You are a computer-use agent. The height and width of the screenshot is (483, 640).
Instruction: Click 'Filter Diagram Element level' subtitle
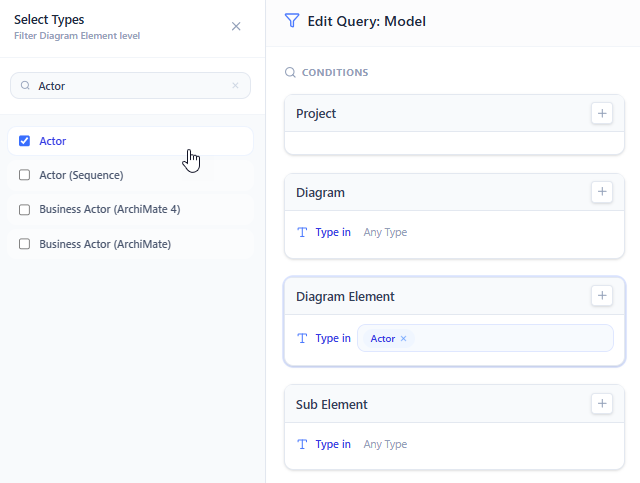(77, 36)
